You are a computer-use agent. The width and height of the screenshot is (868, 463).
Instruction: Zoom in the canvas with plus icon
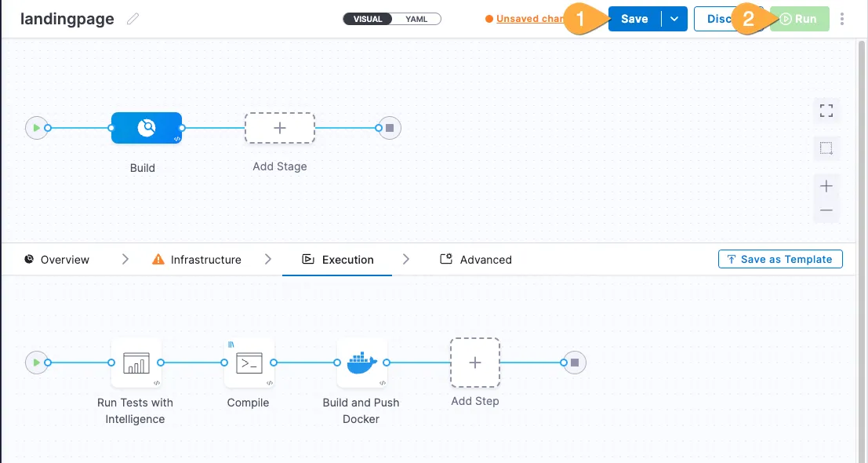826,186
